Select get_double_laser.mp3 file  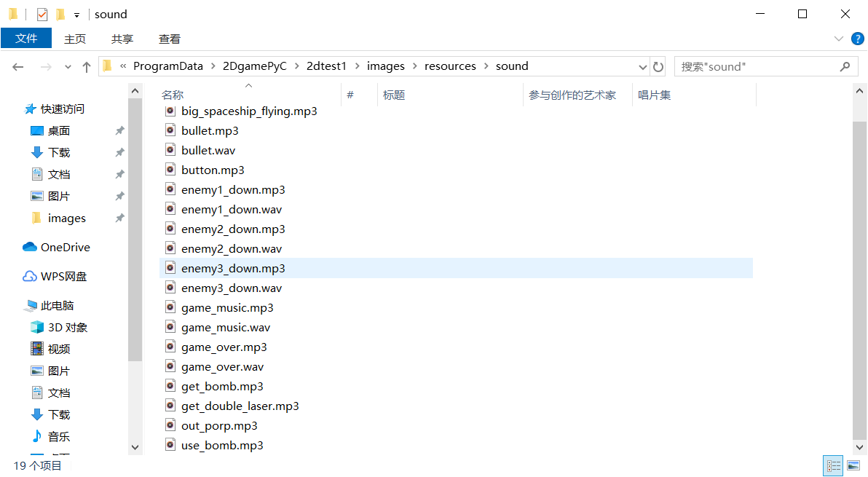pos(240,406)
